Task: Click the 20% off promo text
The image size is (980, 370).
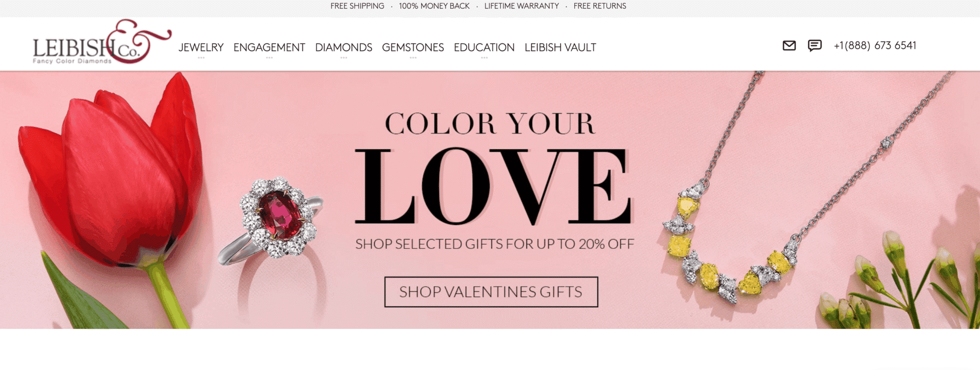Action: 495,244
